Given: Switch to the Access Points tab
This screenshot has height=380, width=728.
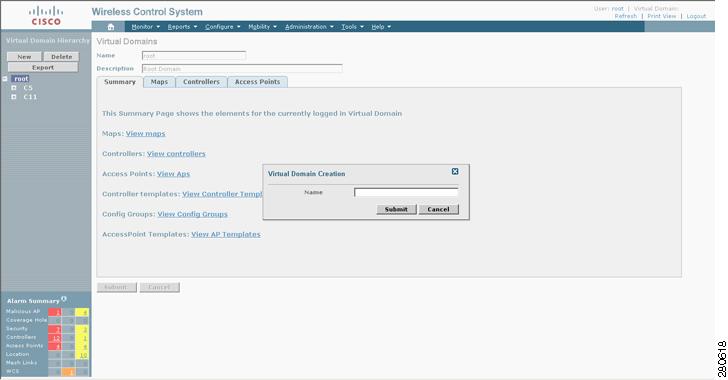Looking at the screenshot, I should point(258,82).
